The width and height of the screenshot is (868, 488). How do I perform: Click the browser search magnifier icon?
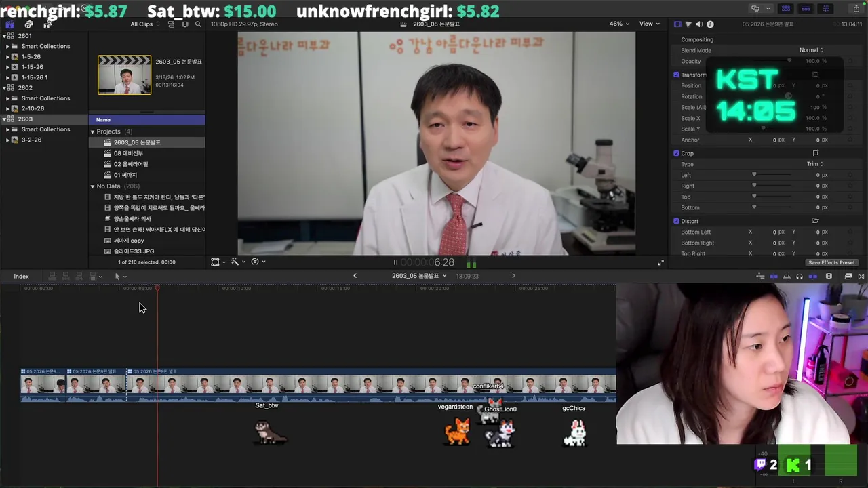198,24
